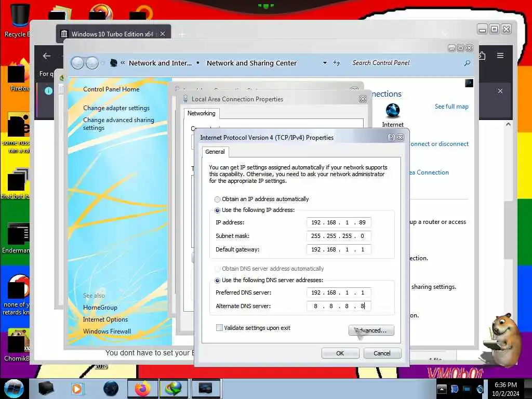Click See full map link
This screenshot has height=399, width=532.
click(451, 107)
